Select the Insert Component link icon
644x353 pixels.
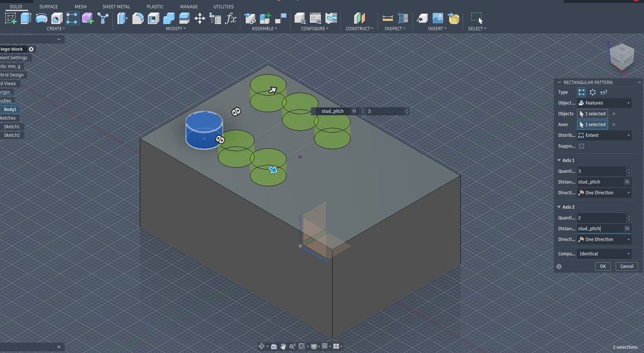250,18
